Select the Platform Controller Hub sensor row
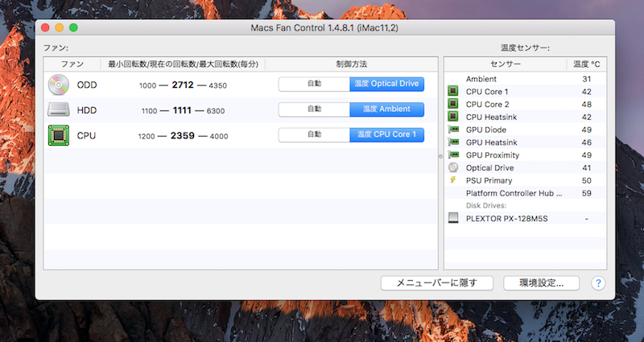644x342 pixels. [x=515, y=193]
